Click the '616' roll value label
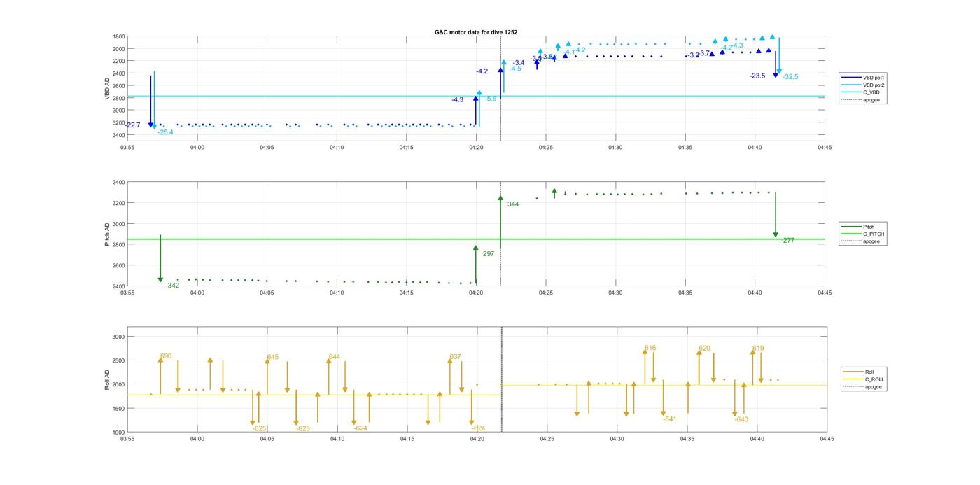The width and height of the screenshot is (980, 485). (650, 348)
